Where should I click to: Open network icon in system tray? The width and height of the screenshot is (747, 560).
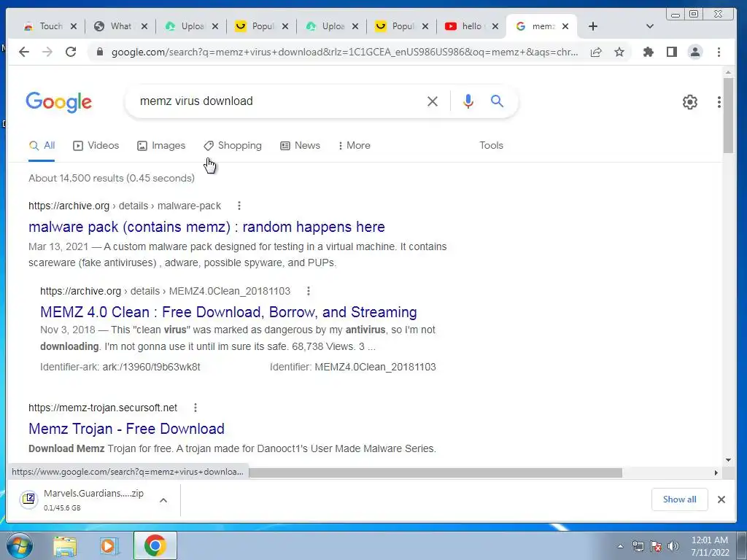(x=638, y=546)
